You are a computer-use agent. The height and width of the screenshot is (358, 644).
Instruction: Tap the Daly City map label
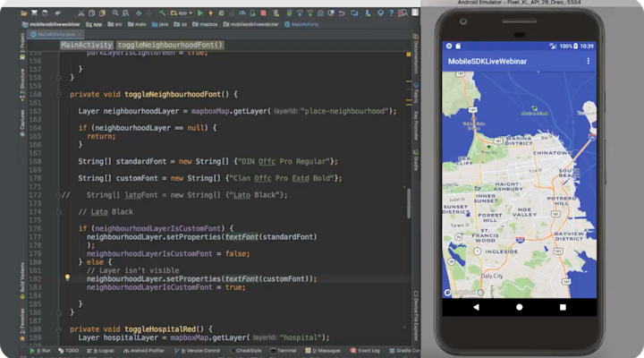pos(492,276)
